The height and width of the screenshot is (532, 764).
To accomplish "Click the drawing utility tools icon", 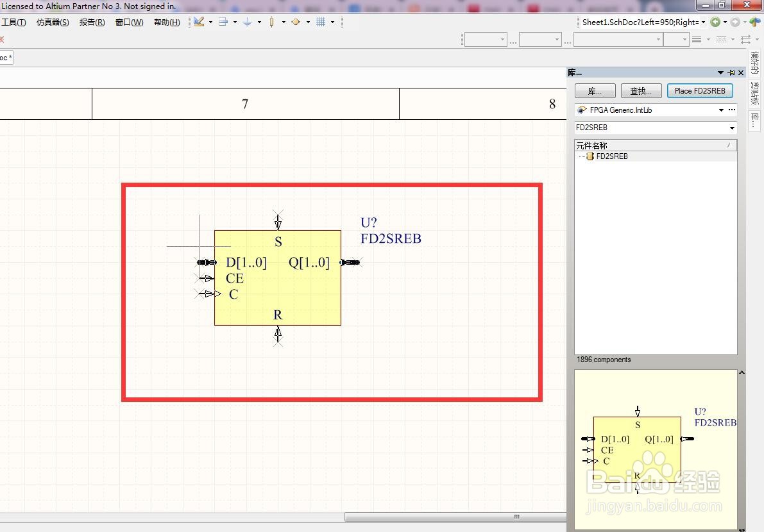I will click(199, 22).
